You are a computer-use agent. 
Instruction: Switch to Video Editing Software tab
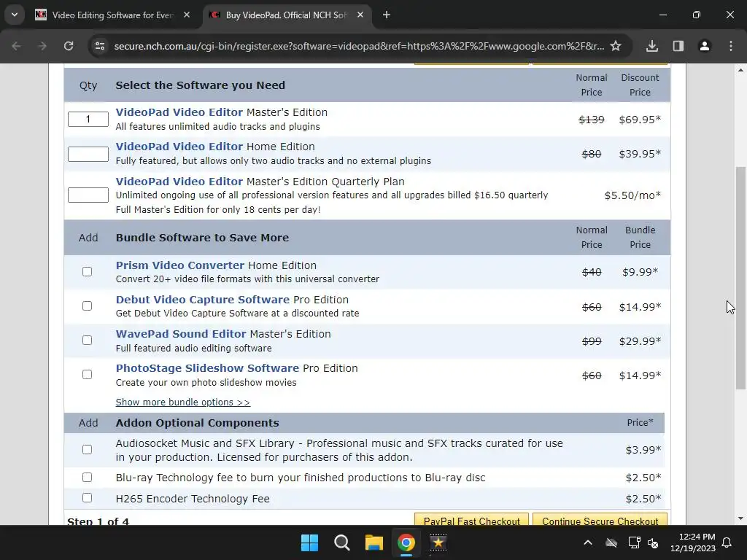113,15
